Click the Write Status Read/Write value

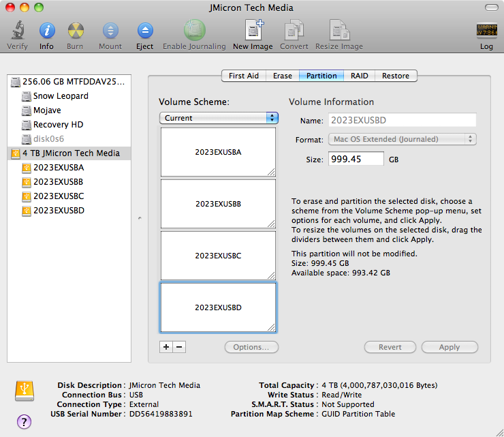[x=342, y=395]
